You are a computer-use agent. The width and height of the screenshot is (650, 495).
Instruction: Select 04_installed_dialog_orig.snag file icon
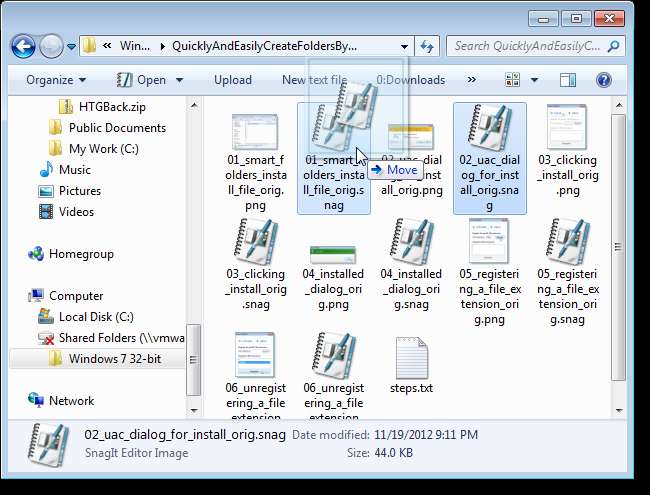[412, 242]
